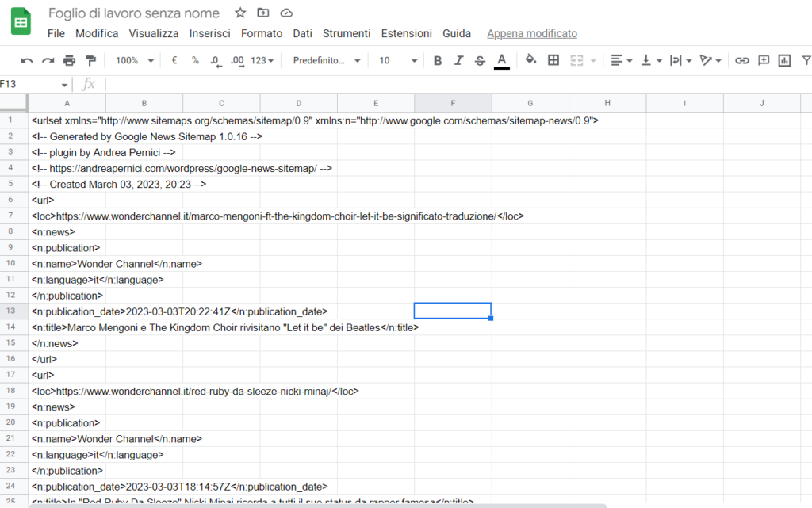Screen dimensions: 812x508
Task: Insert a comment icon
Action: coord(764,60)
